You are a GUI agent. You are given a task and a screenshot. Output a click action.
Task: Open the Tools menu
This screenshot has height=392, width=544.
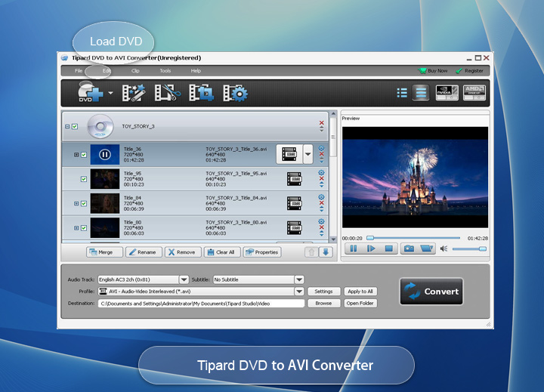165,71
